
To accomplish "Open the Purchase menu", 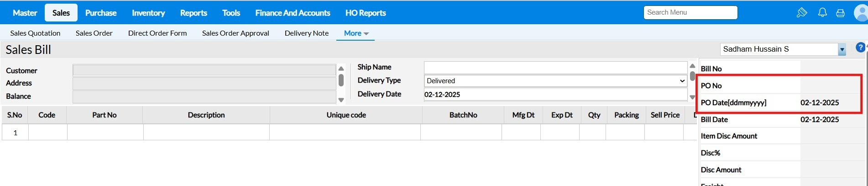I will (x=101, y=13).
